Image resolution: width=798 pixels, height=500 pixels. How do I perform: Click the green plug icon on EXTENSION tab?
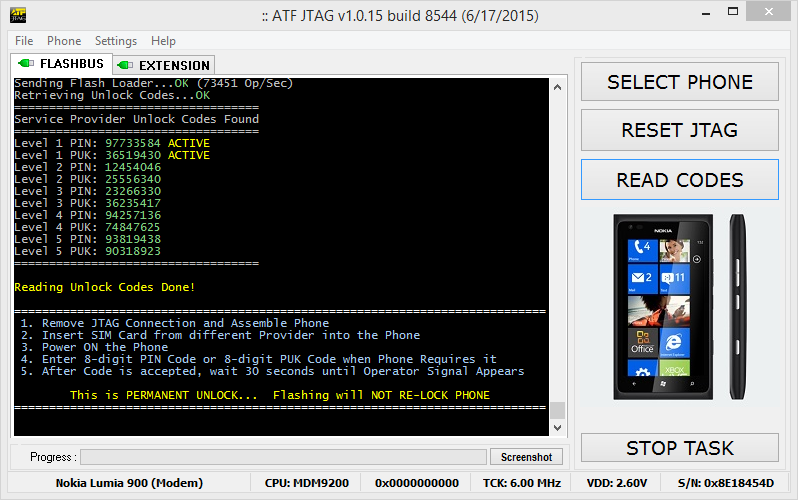click(x=125, y=65)
